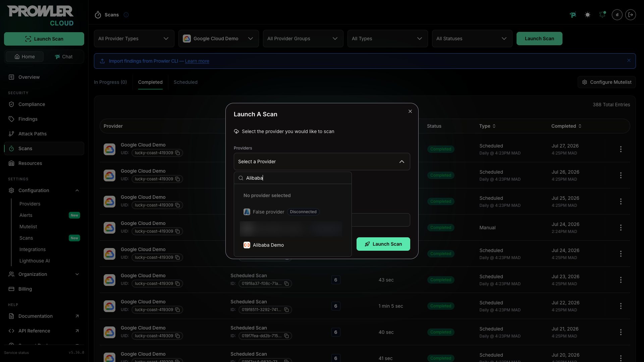
Task: Open Configure Mutelist
Action: (607, 82)
